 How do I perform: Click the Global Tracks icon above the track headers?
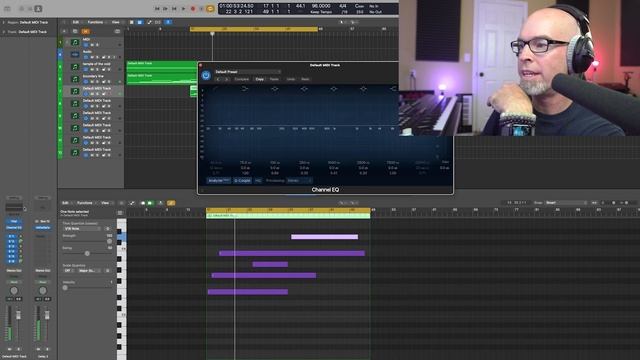[118, 31]
